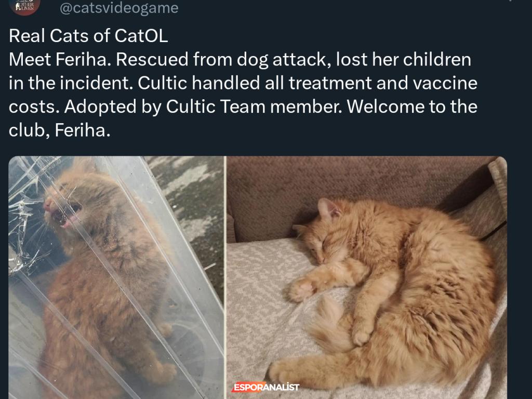Click the Esporanalist watermark logo
Viewport: 532px width, 399px height.
pyautogui.click(x=265, y=387)
